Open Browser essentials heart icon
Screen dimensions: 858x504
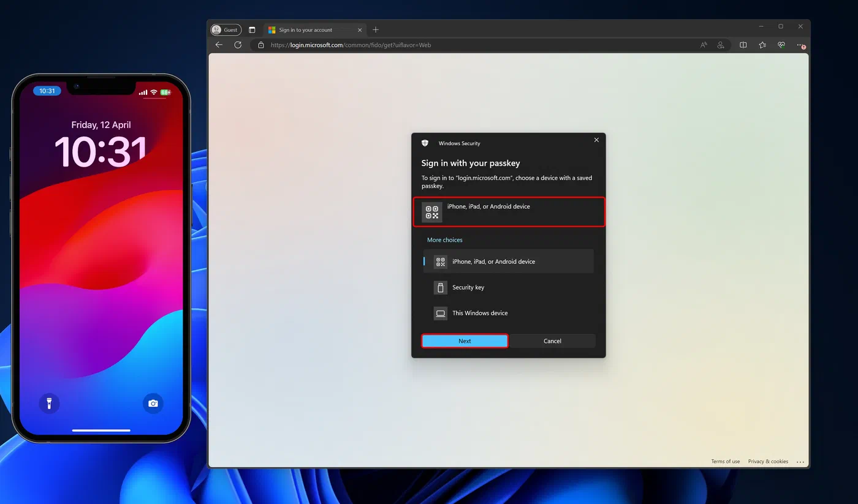[x=781, y=45]
